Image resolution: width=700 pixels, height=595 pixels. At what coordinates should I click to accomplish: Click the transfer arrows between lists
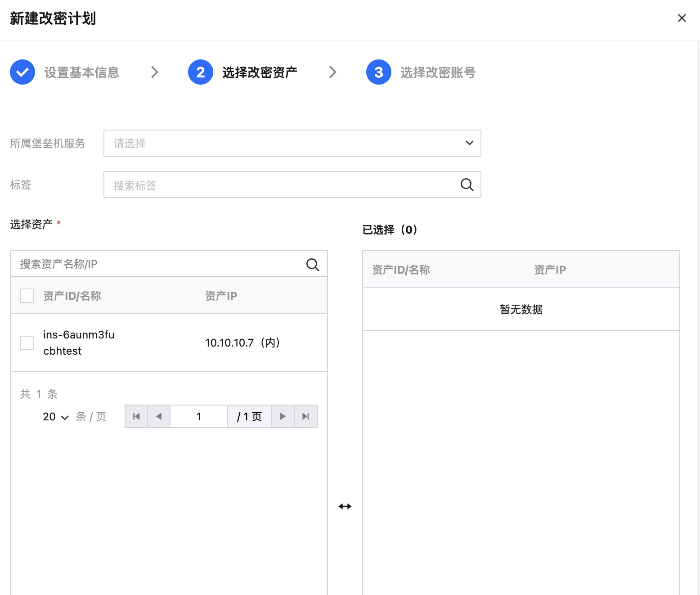345,506
